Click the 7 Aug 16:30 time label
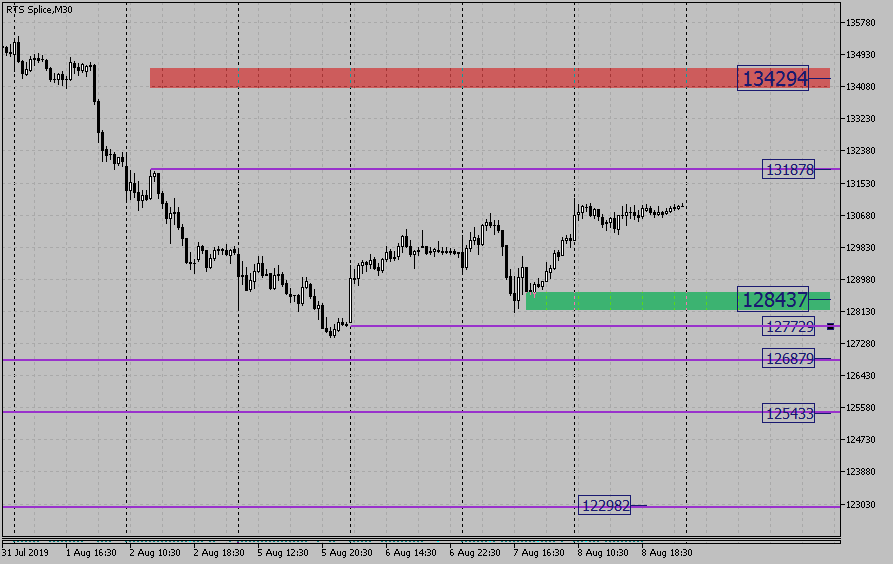This screenshot has height=564, width=893. 541,551
